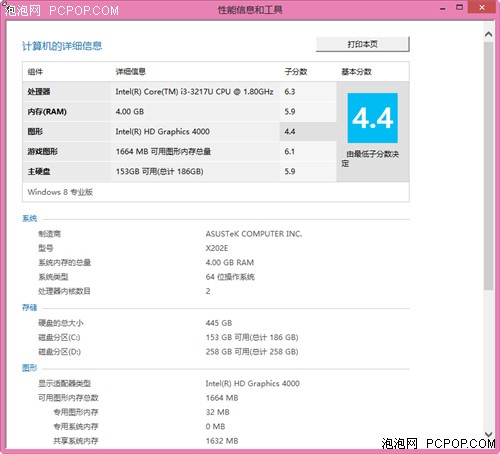Click the 子分数 subscore column header
500x454 pixels.
pyautogui.click(x=296, y=72)
